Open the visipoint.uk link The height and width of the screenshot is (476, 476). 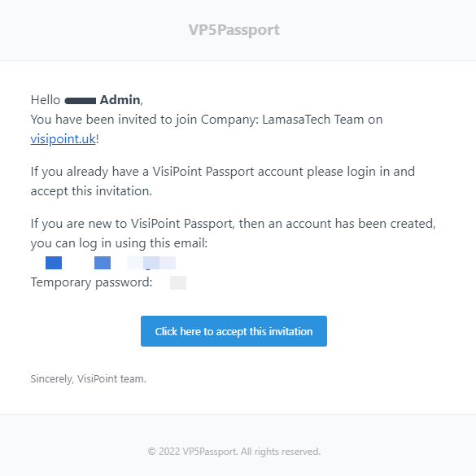click(63, 139)
